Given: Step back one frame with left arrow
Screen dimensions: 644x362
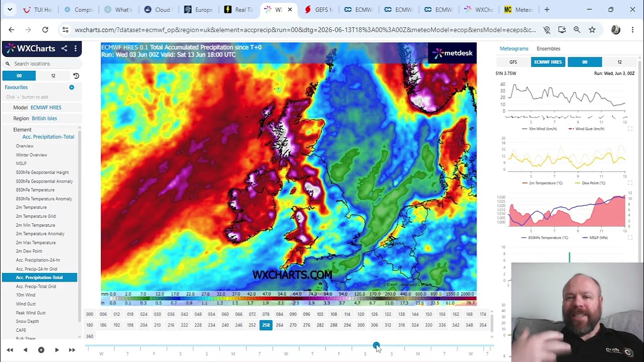Looking at the screenshot, I should point(25,350).
